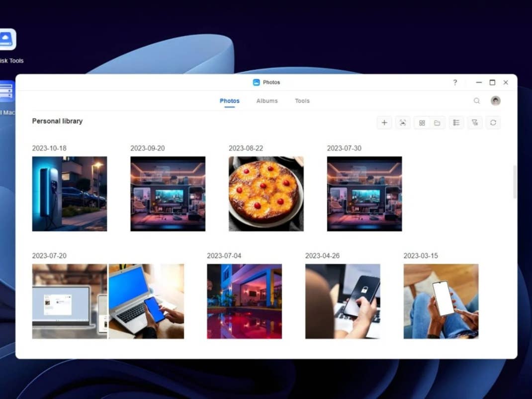Click the Photos app icon in title bar

(x=256, y=82)
